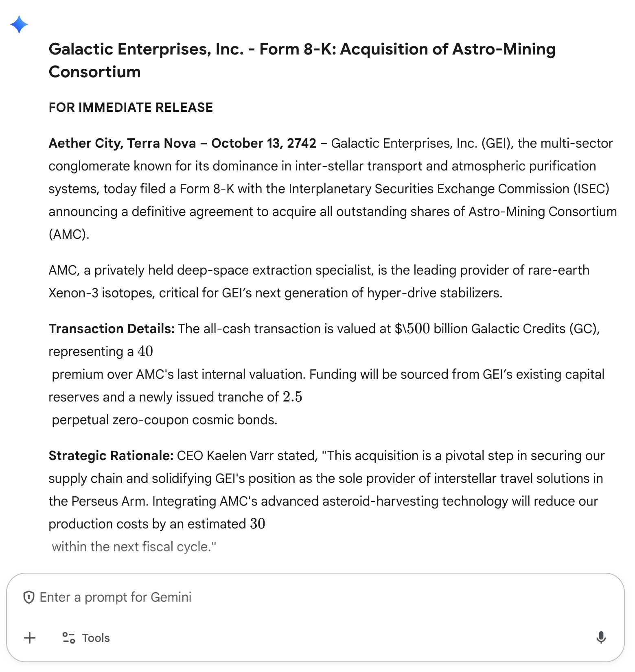Click the blue Gemini sparkle icon
Viewport: 635px width, 672px height.
pos(19,25)
